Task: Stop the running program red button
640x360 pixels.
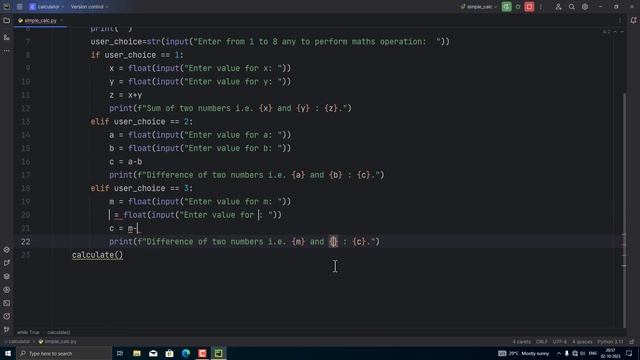Action: click(529, 7)
